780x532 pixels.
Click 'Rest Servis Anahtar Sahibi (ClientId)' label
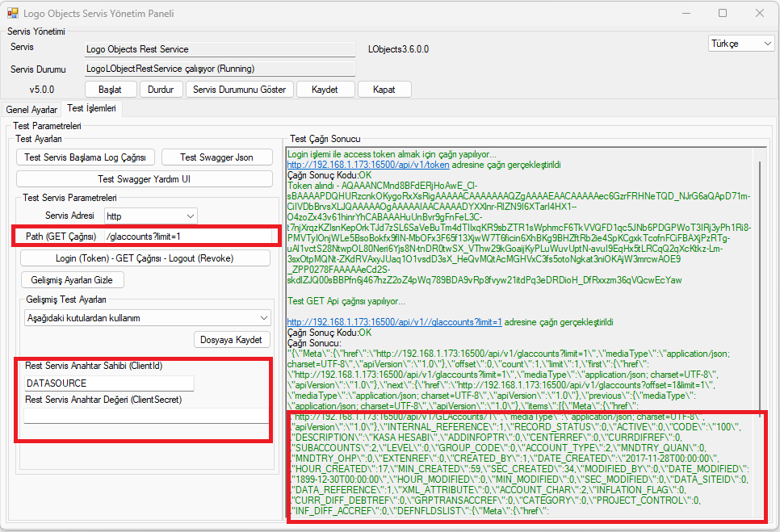click(94, 366)
